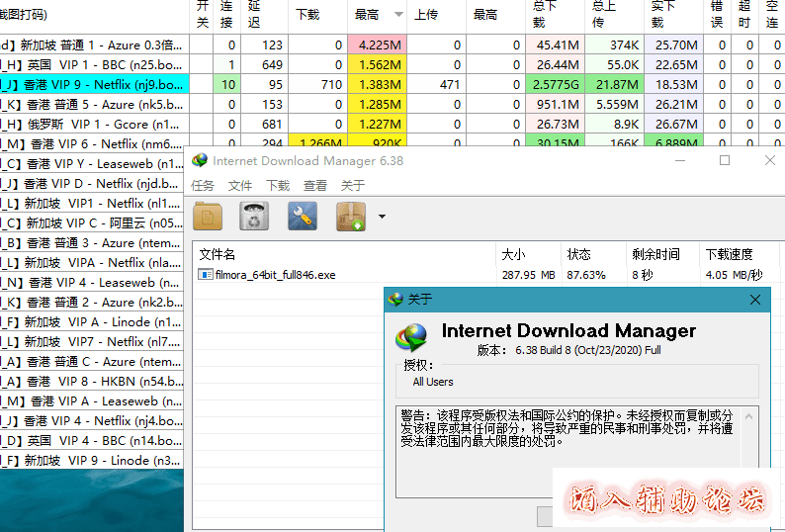Click the recycle bin delete icon
This screenshot has width=785, height=532.
click(x=255, y=216)
